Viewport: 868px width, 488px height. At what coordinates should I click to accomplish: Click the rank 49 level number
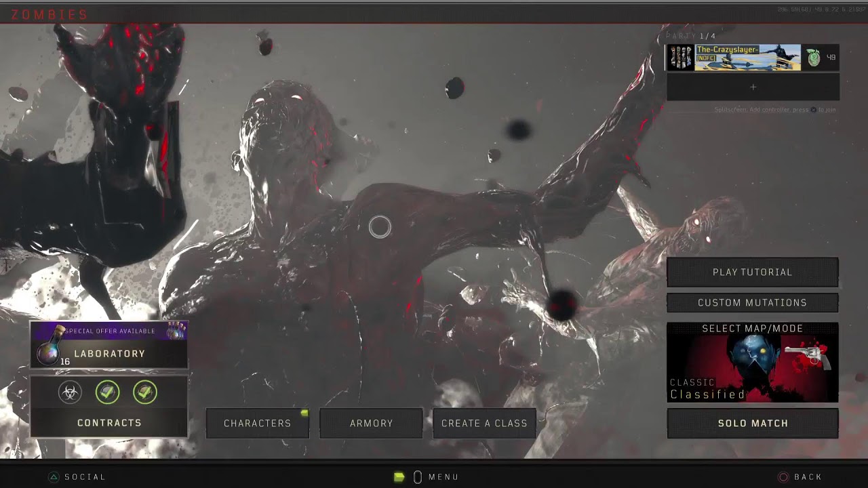(x=831, y=58)
